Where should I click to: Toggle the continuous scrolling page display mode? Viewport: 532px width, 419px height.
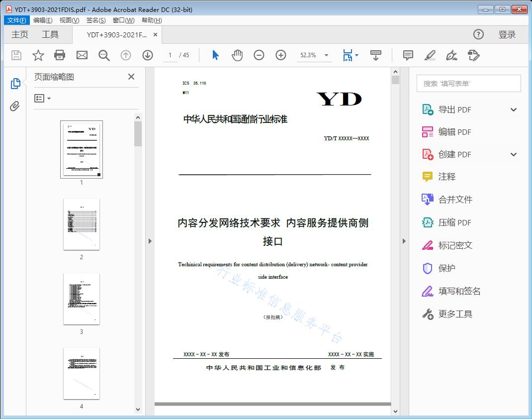[375, 55]
